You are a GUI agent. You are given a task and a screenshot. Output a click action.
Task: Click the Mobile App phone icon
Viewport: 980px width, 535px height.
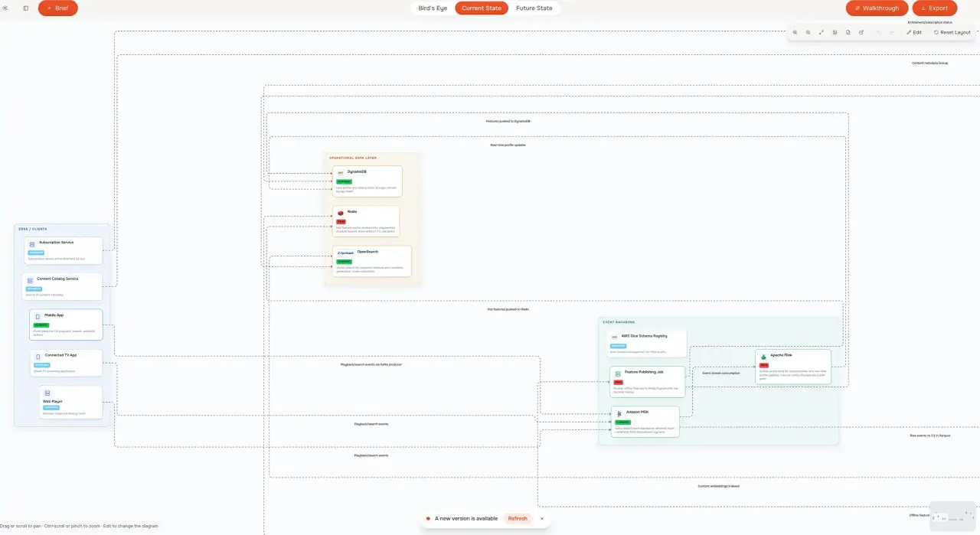click(38, 317)
